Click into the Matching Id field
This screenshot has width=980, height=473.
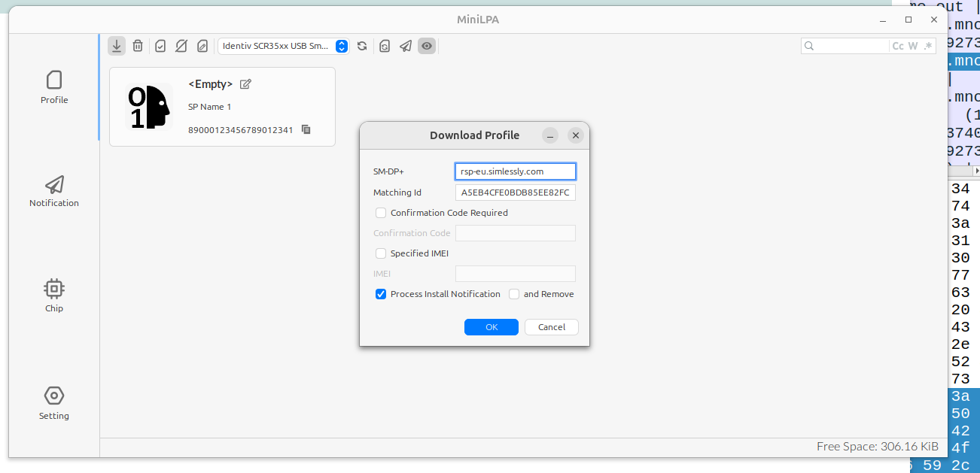pyautogui.click(x=516, y=193)
